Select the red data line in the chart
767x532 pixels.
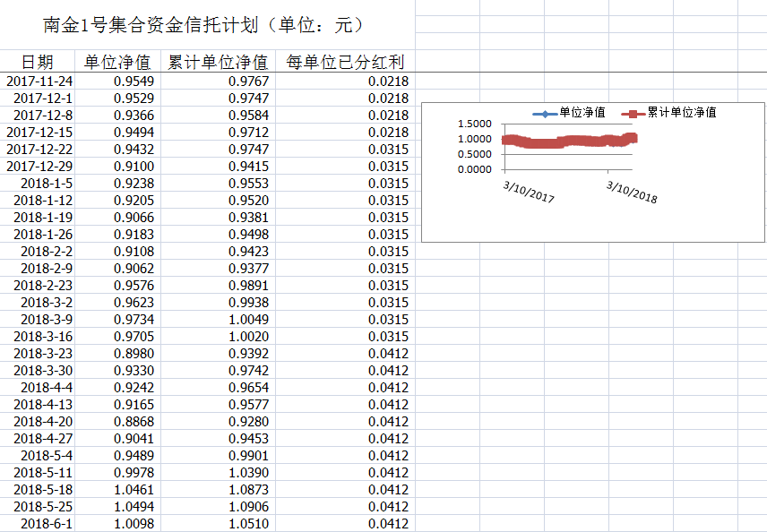pos(573,142)
